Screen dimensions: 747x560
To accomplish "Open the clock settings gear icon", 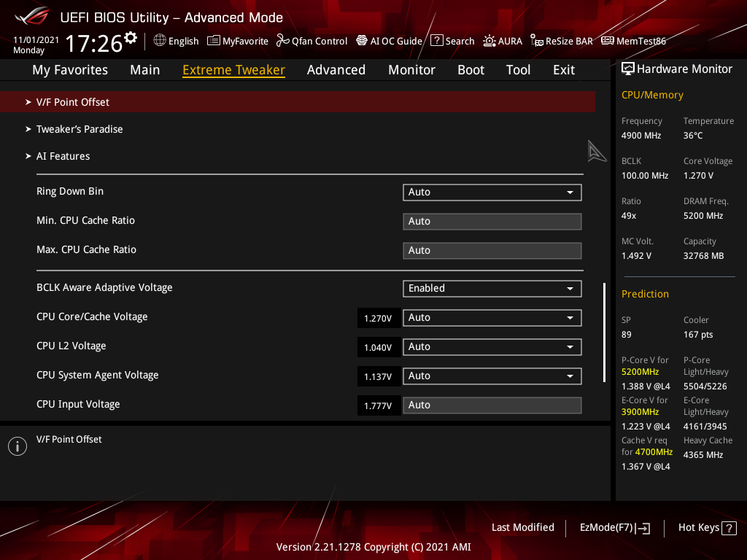I will (131, 38).
